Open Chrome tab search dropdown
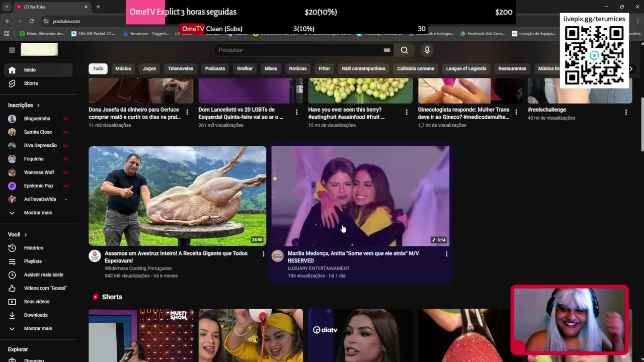This screenshot has height=362, width=644. 7,7
